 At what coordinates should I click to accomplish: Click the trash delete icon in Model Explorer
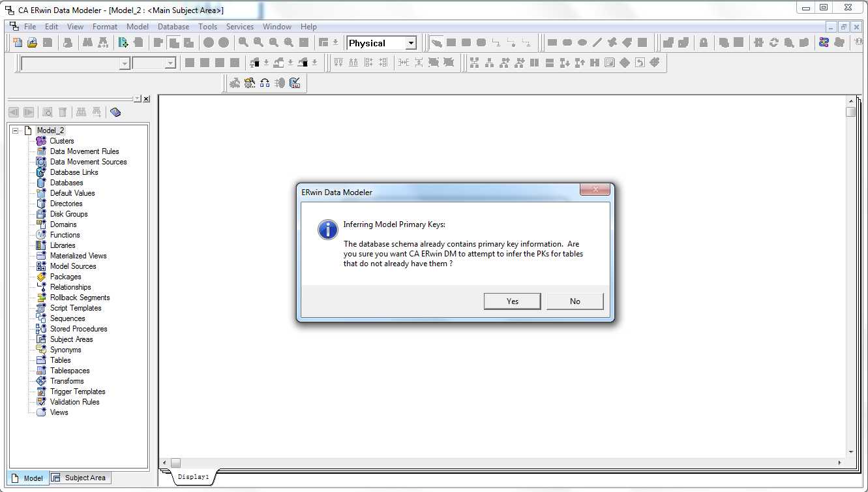[63, 112]
